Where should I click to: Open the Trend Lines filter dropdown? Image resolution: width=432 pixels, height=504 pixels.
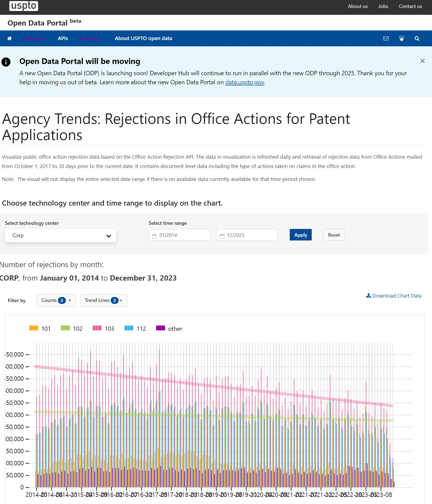point(104,300)
